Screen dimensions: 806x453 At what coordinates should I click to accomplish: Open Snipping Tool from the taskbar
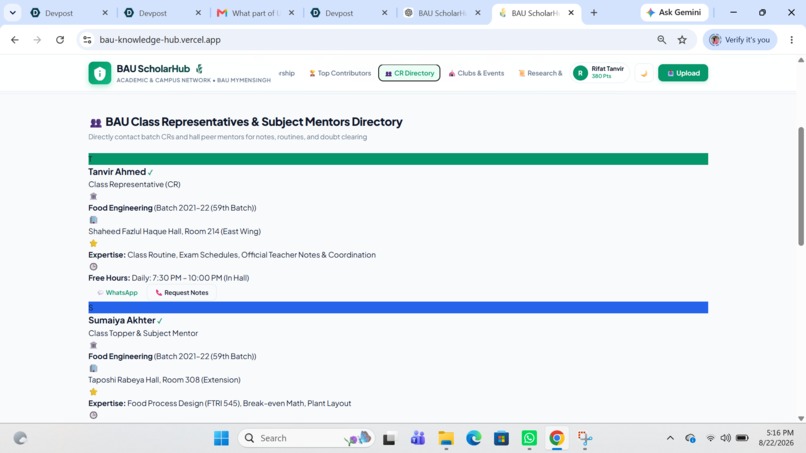[584, 438]
